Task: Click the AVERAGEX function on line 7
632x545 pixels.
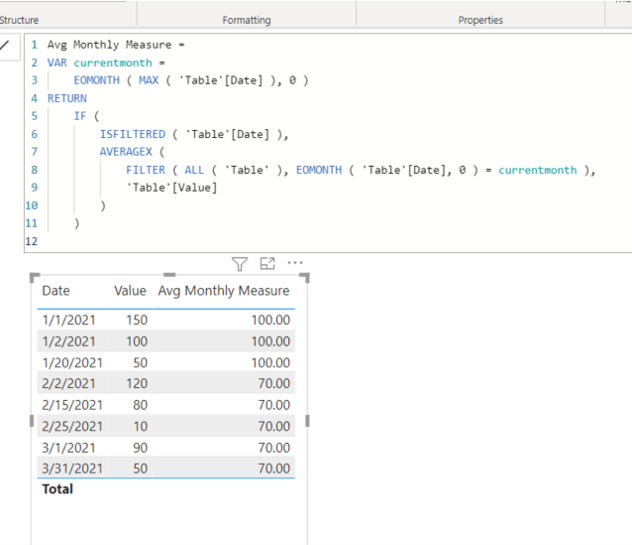Action: pyautogui.click(x=126, y=152)
